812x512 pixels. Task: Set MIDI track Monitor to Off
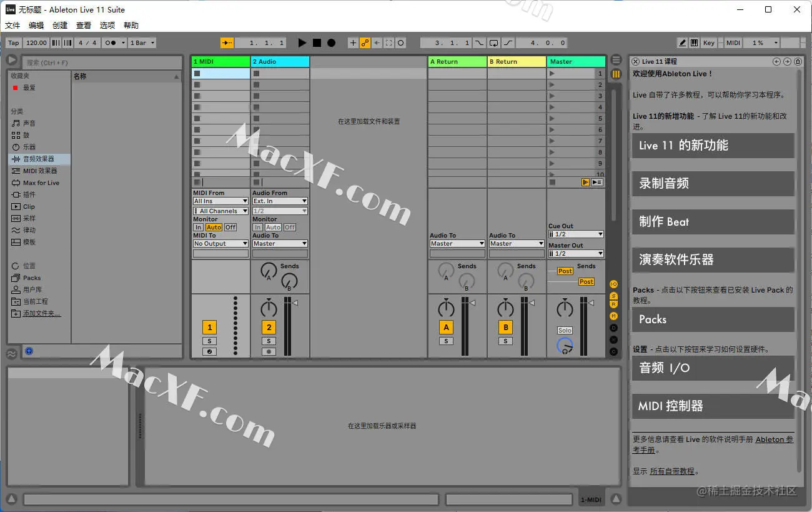point(230,228)
